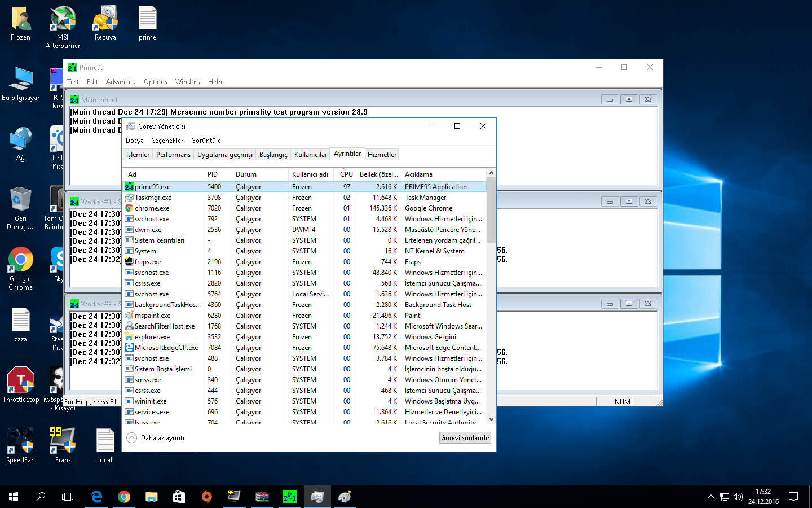Screen dimensions: 812x508
Task: Sort processes by CPU column header
Action: tap(346, 174)
